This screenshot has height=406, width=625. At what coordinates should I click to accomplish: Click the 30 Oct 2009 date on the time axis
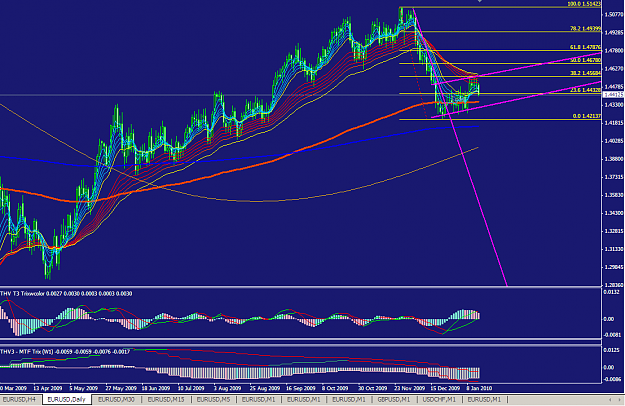pos(372,388)
